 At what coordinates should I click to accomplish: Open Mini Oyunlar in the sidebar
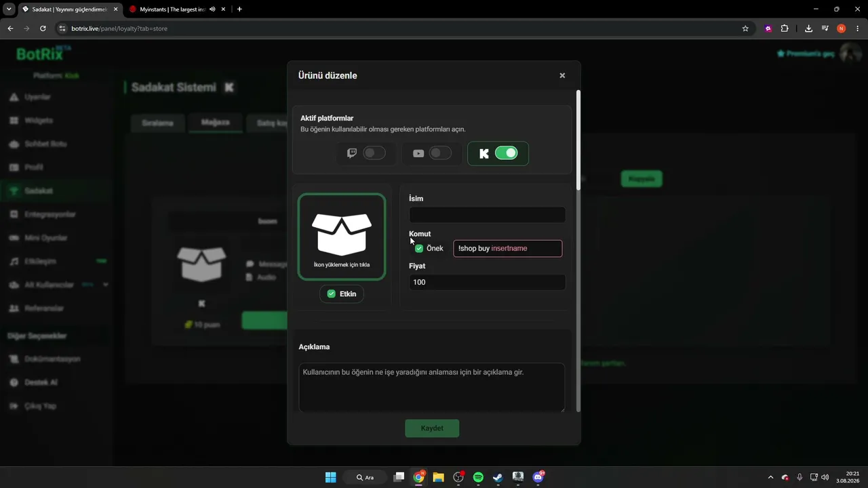coord(46,238)
